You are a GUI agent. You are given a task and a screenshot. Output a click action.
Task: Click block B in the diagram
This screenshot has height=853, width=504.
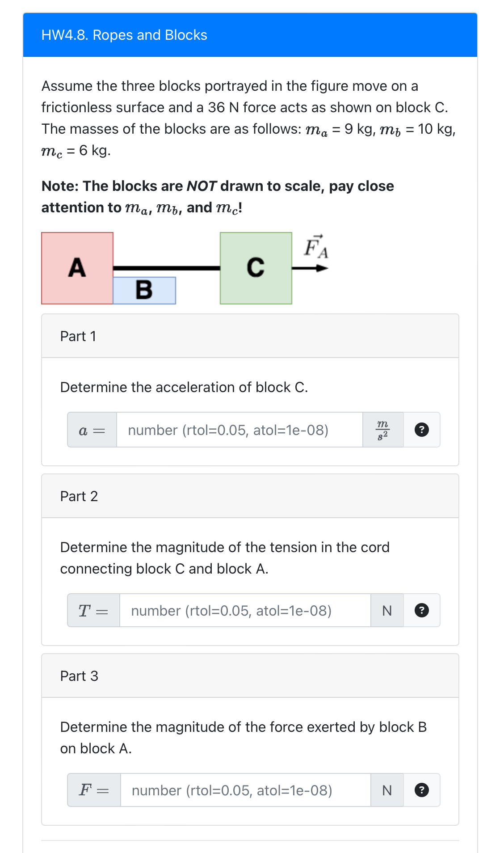[144, 291]
